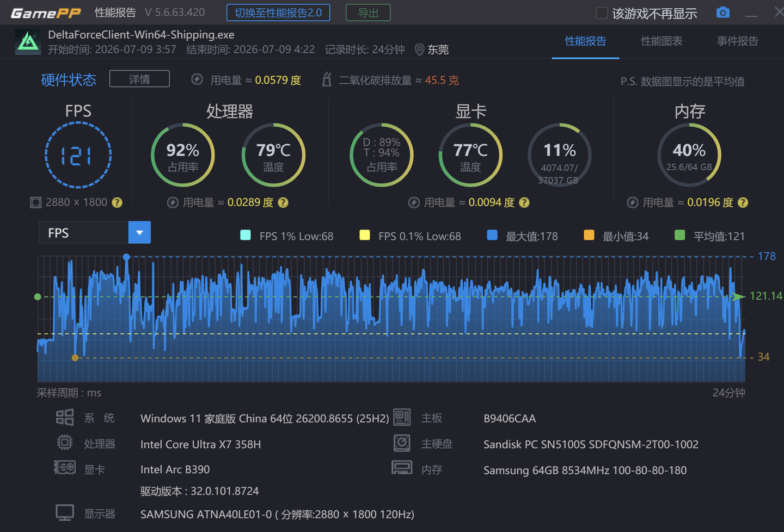This screenshot has height=532, width=784.
Task: Click the 硬件状态 heading
Action: 69,80
